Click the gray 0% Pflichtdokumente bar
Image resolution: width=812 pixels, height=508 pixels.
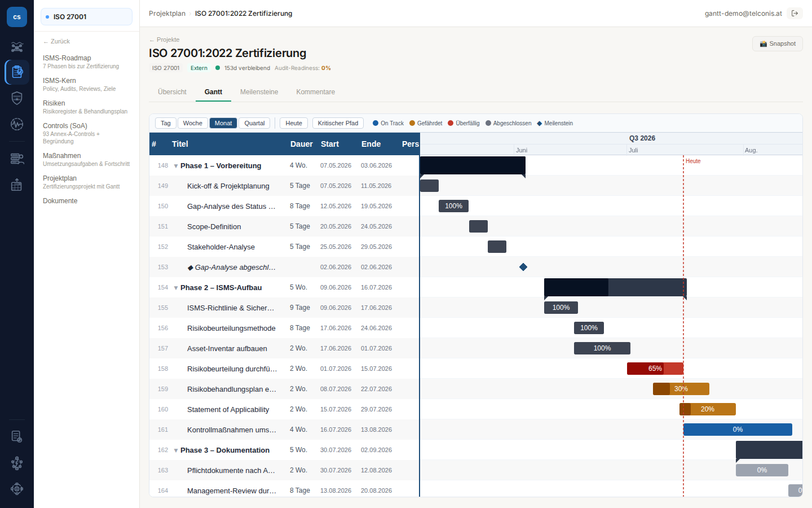coord(762,470)
